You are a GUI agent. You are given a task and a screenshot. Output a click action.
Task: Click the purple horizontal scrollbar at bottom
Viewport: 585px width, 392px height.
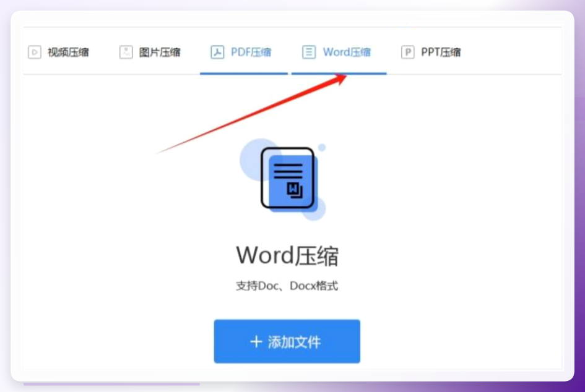pos(111,384)
